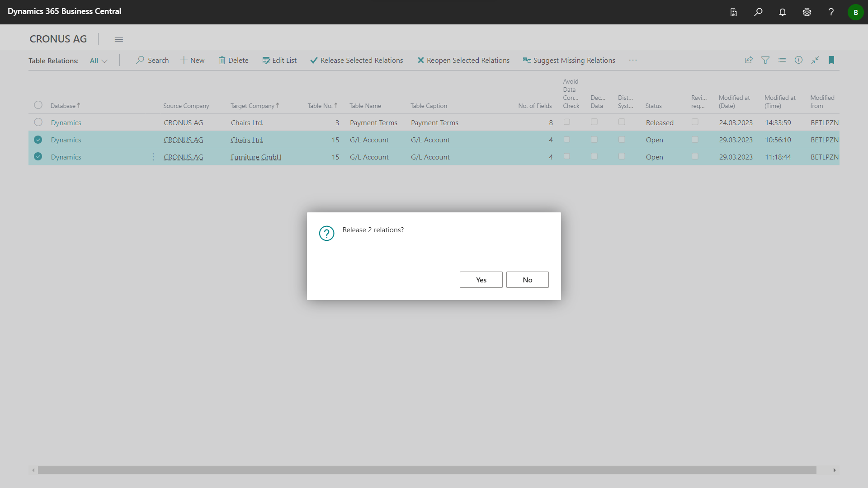The height and width of the screenshot is (488, 868).
Task: Click Reopen Selected Relations
Action: tap(463, 60)
